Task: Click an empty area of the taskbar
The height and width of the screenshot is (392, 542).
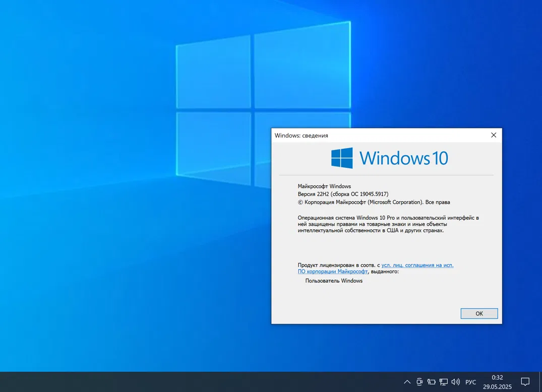Action: [x=202, y=382]
